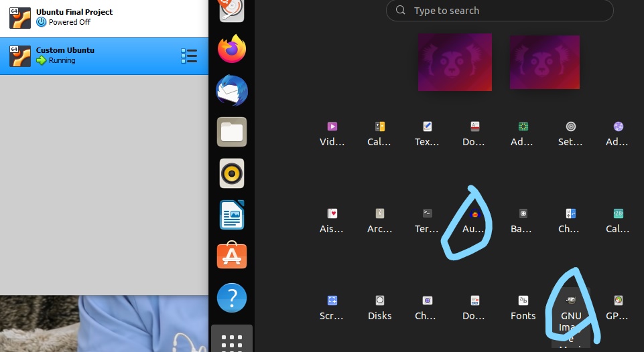The width and height of the screenshot is (644, 352).
Task: Open Firefox from the Ubuntu dock
Action: pos(232,49)
